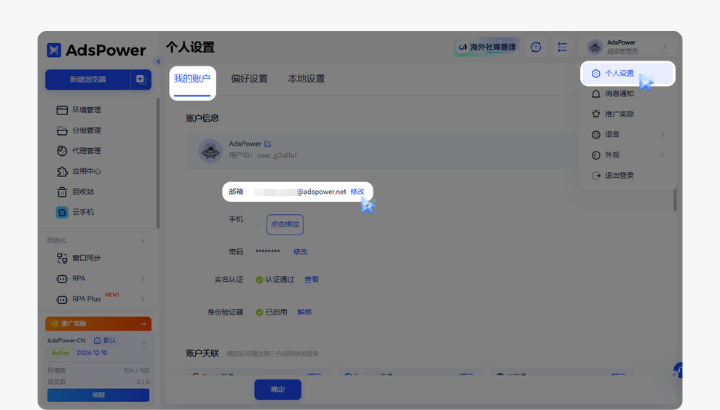Click the logout arrow icon
The image size is (720, 410).
[596, 175]
